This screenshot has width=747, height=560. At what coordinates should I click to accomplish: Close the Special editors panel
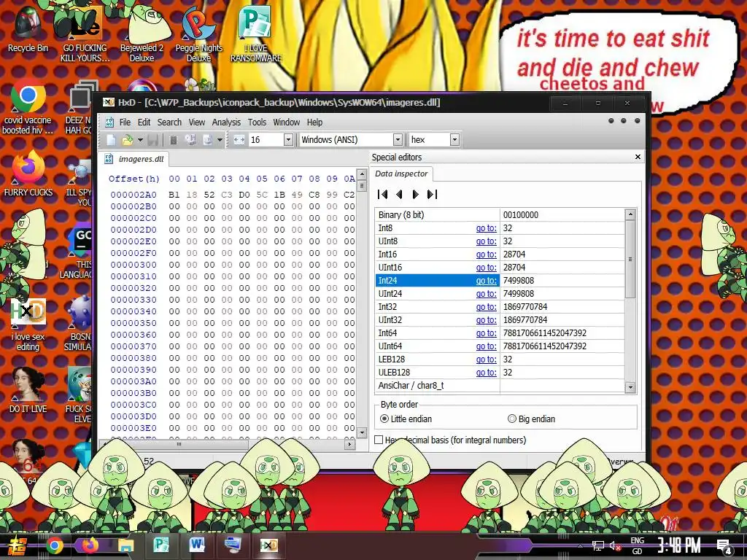click(638, 157)
